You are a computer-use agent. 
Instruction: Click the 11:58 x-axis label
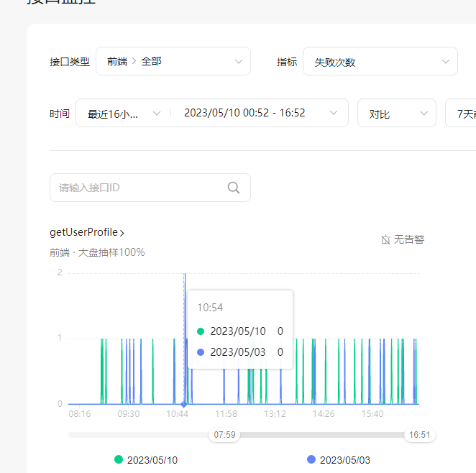pyautogui.click(x=226, y=414)
